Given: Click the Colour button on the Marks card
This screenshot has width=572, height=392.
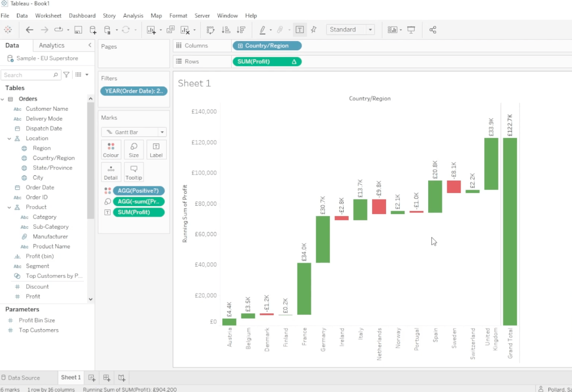Looking at the screenshot, I should tap(111, 149).
